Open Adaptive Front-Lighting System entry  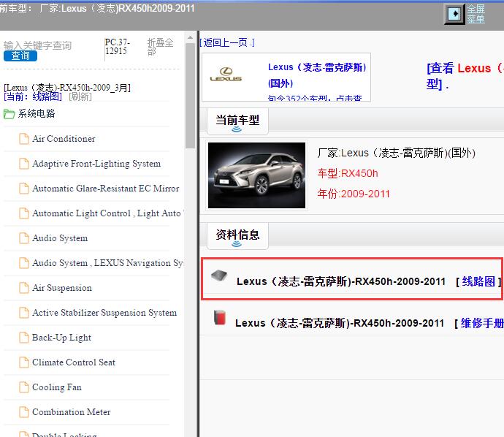click(96, 164)
